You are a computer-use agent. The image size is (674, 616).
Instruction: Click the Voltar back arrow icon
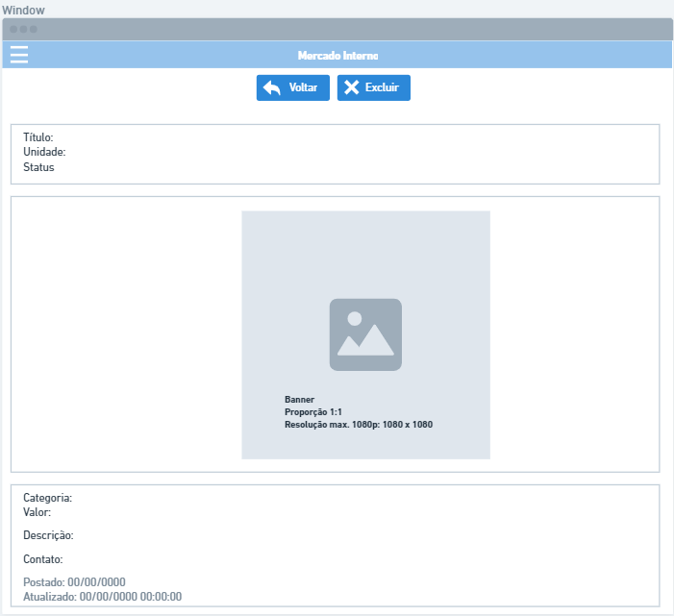[x=272, y=87]
